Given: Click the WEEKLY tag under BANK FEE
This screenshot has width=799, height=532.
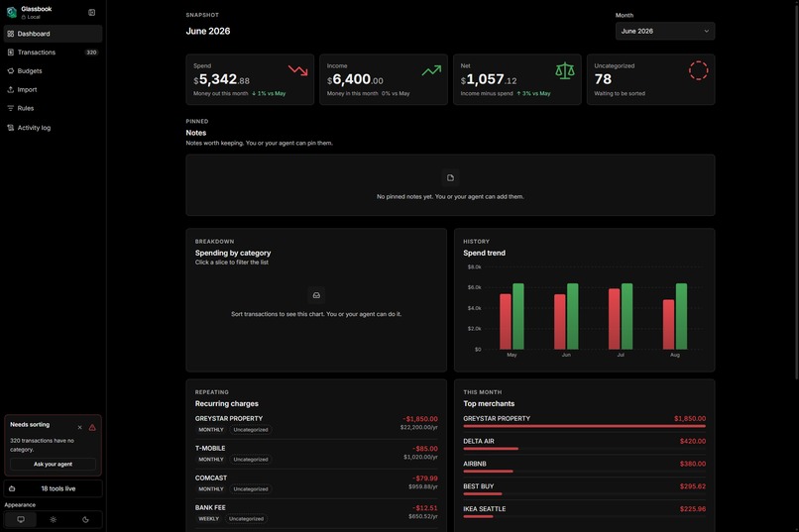Looking at the screenshot, I should point(209,519).
